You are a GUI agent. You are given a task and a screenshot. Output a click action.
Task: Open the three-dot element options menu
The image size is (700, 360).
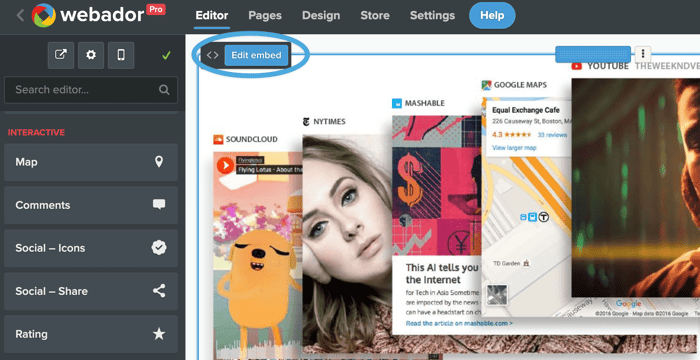pos(643,54)
